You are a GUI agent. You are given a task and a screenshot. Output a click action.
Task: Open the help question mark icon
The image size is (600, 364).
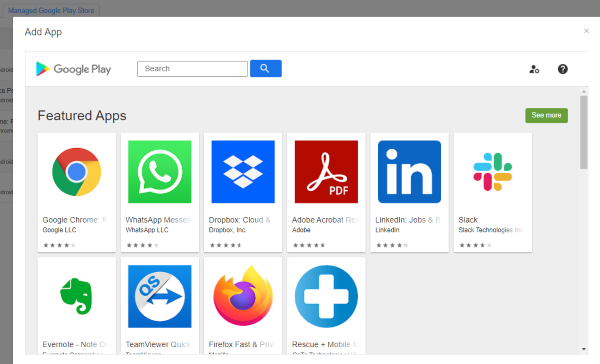click(562, 69)
